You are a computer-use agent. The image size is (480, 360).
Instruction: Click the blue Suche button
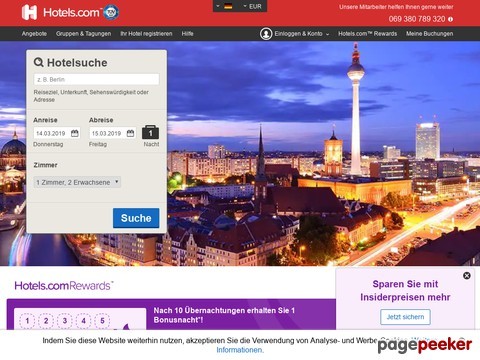tap(136, 218)
